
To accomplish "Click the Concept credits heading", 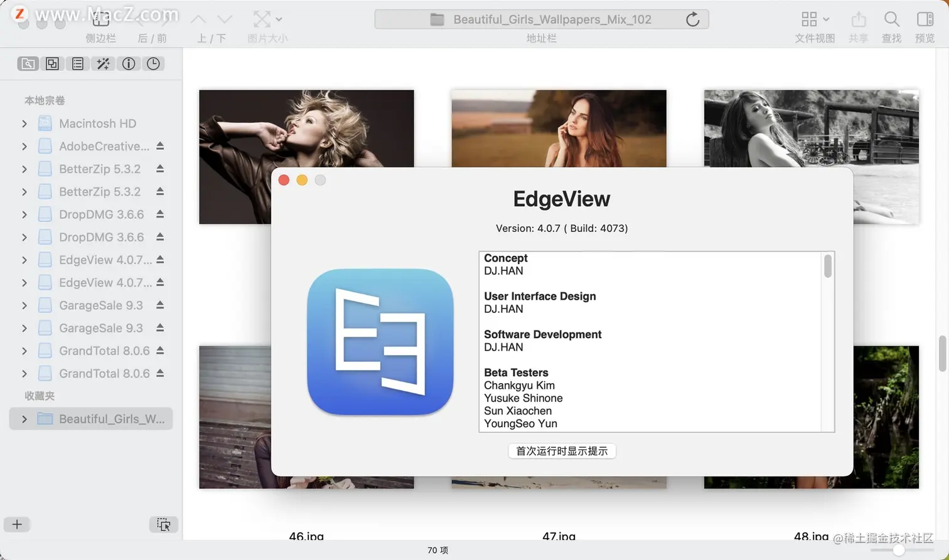I will 506,258.
